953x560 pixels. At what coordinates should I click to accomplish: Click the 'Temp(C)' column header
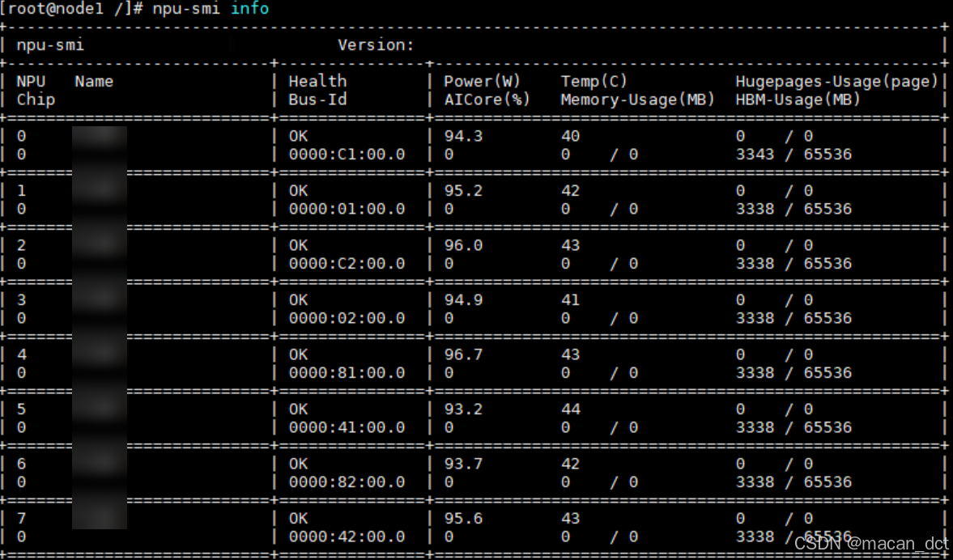point(593,82)
